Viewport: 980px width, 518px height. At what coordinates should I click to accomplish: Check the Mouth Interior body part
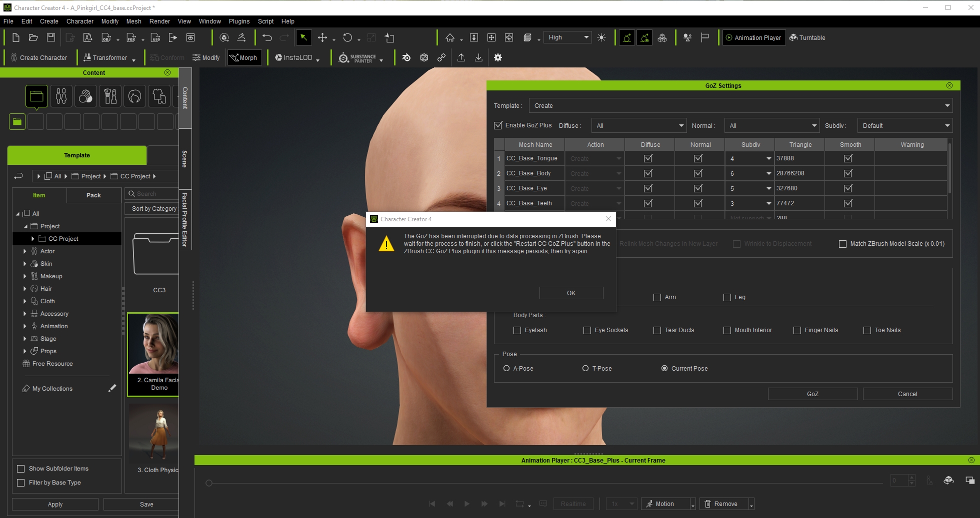pyautogui.click(x=727, y=330)
